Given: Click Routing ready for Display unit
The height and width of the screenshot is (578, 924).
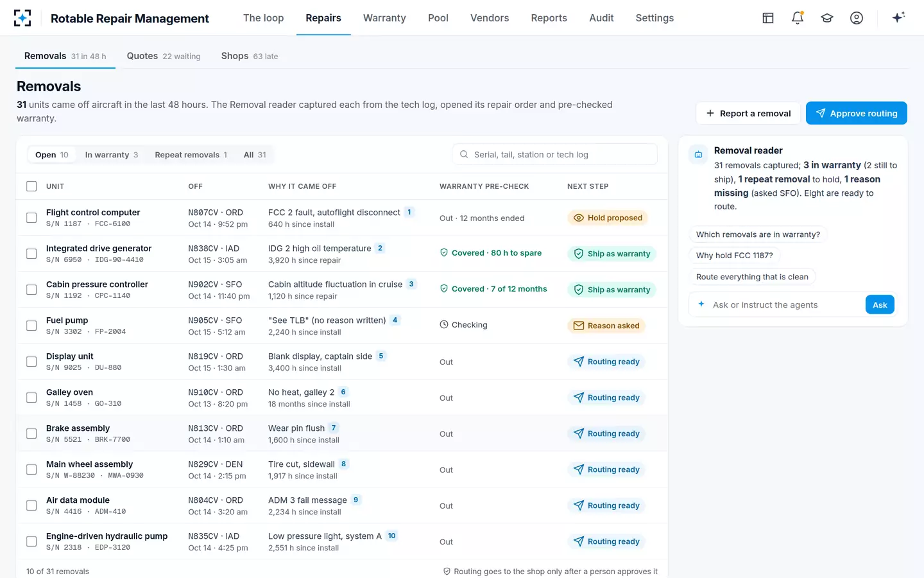Looking at the screenshot, I should [606, 362].
